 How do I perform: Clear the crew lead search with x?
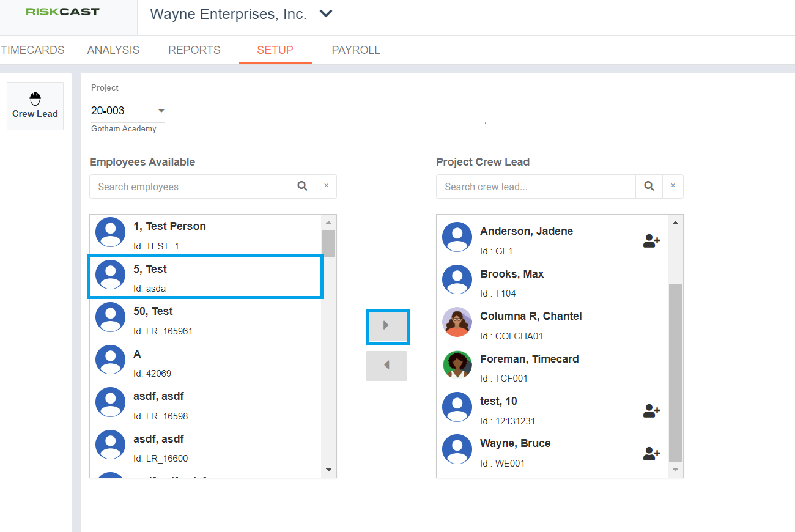coord(673,187)
